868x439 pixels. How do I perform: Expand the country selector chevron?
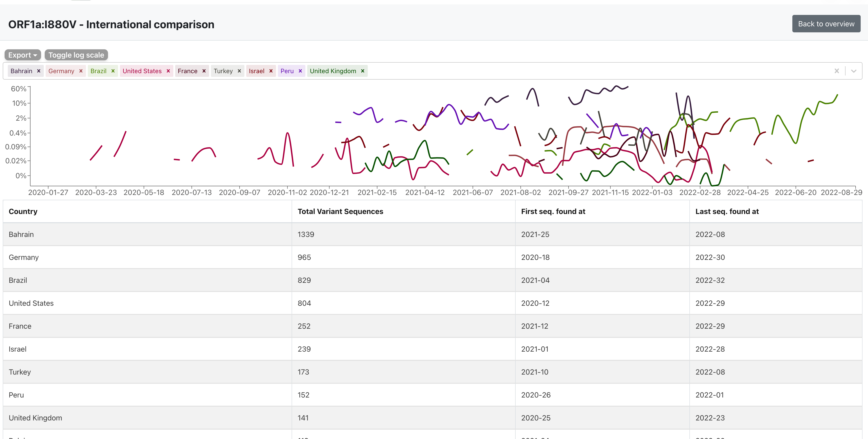pyautogui.click(x=854, y=71)
